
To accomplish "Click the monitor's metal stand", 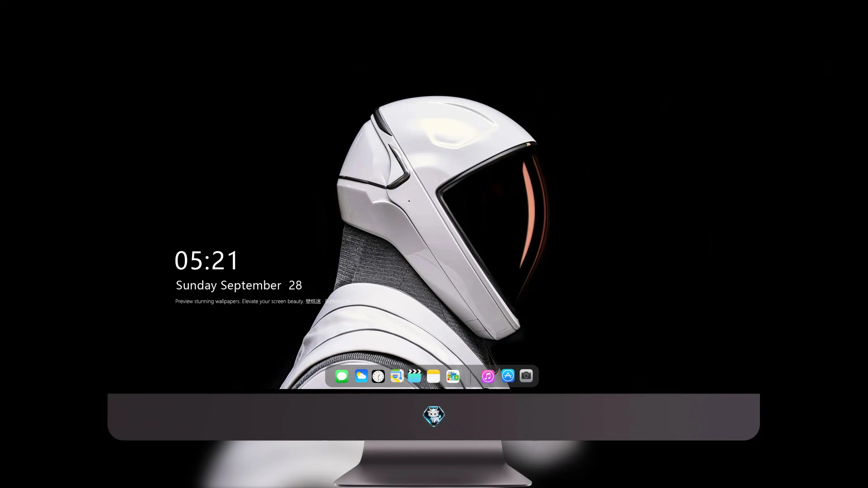I will (433, 463).
